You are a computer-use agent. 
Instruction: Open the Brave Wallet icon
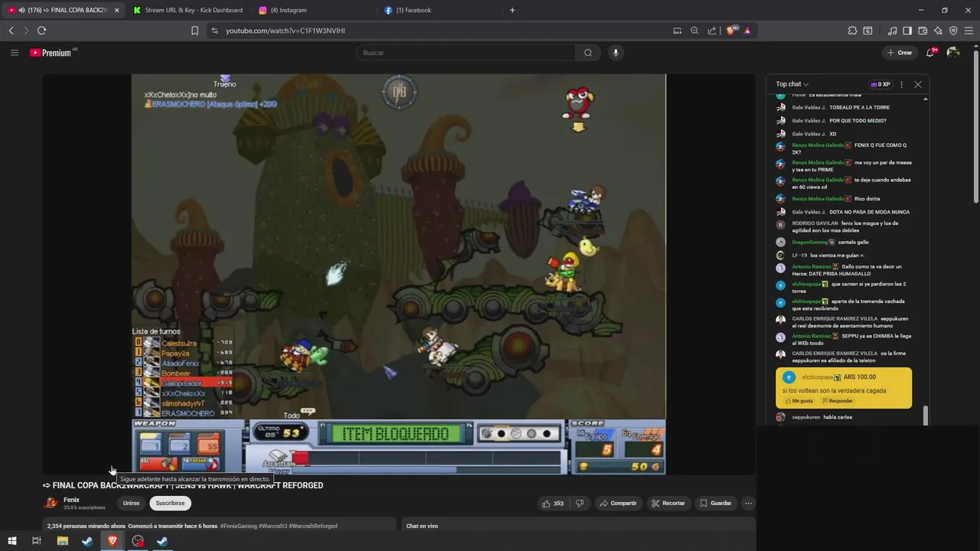[x=923, y=31]
